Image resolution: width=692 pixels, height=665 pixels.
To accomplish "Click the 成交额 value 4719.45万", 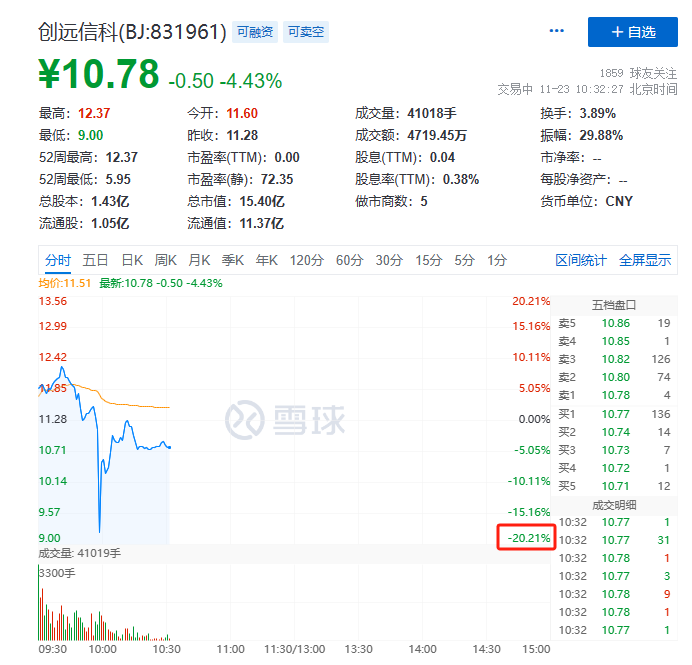I will (x=436, y=135).
